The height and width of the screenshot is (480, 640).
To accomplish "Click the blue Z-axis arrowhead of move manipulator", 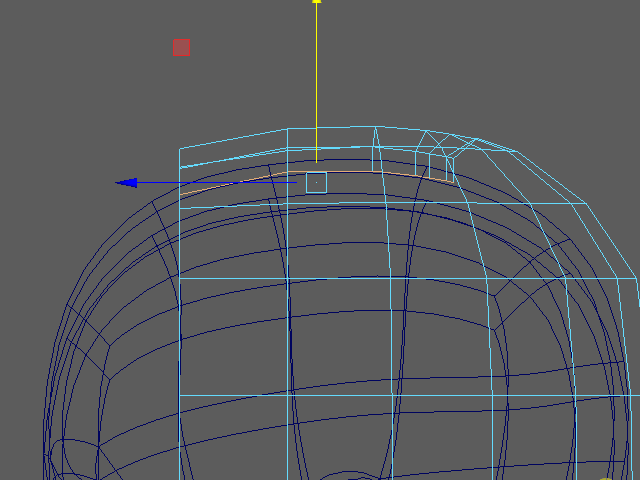I will (127, 183).
